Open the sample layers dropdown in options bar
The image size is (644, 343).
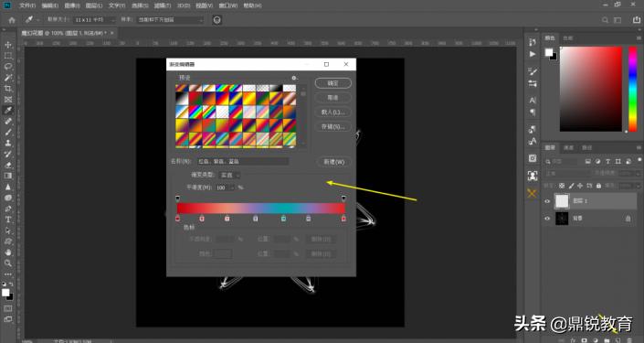[170, 20]
